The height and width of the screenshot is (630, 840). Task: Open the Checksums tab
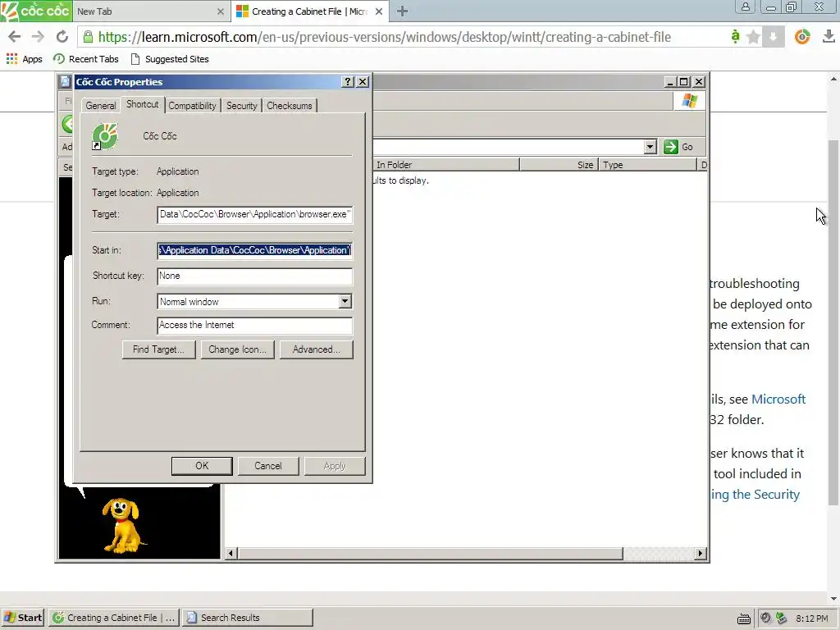point(290,106)
